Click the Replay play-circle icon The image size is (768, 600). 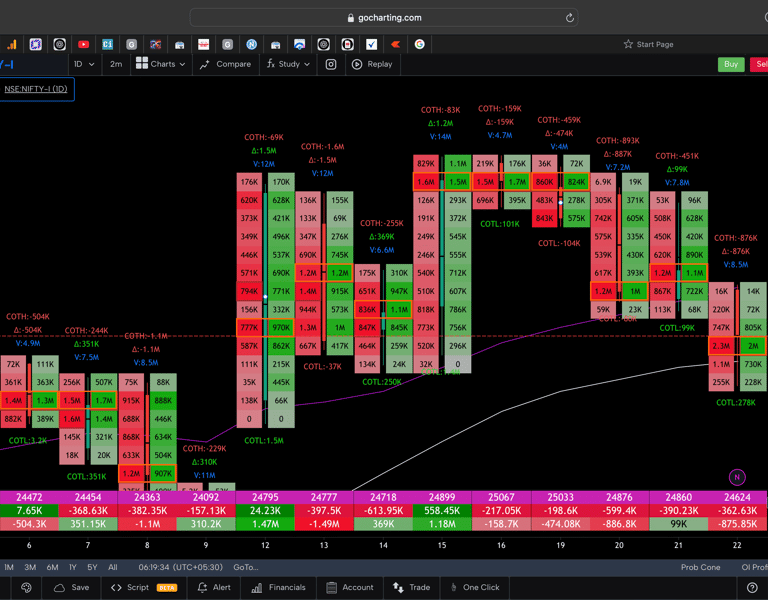coord(357,64)
